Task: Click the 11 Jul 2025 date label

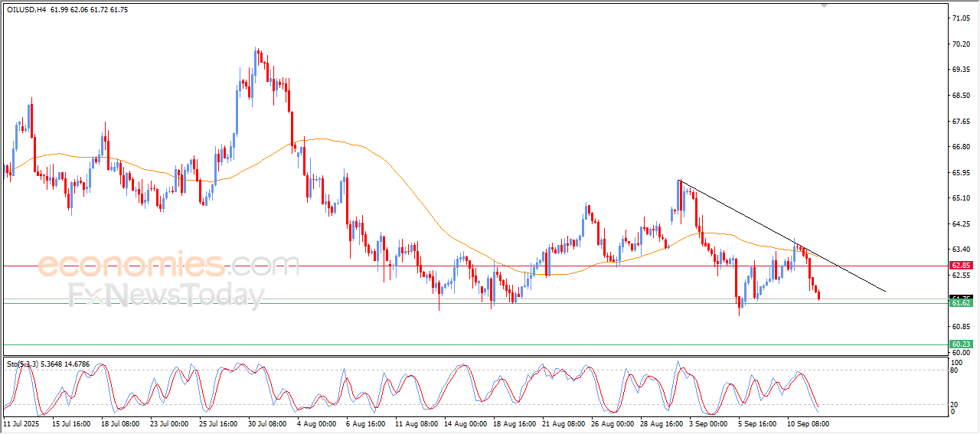Action: coord(20,423)
